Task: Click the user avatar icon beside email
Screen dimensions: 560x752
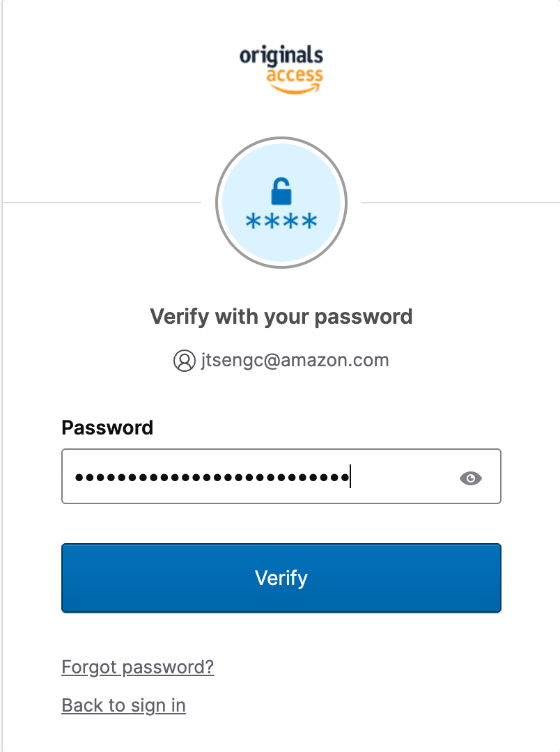Action: point(185,361)
